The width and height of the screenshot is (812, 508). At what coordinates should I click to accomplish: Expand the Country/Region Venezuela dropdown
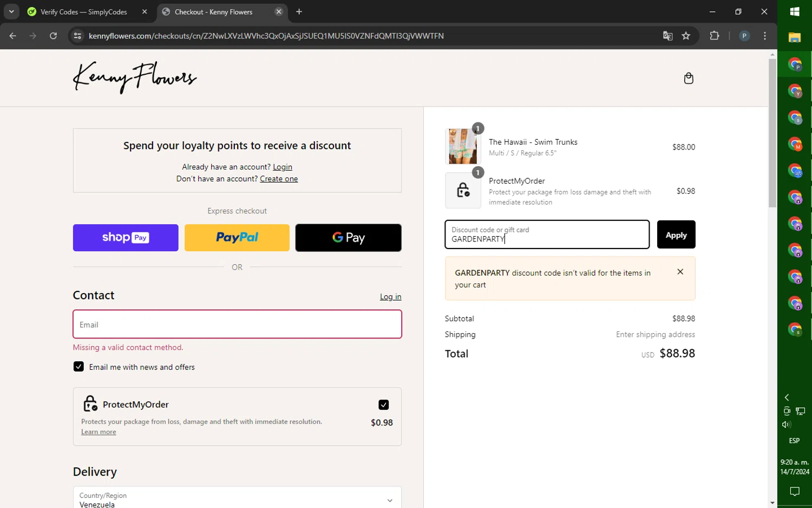[237, 499]
